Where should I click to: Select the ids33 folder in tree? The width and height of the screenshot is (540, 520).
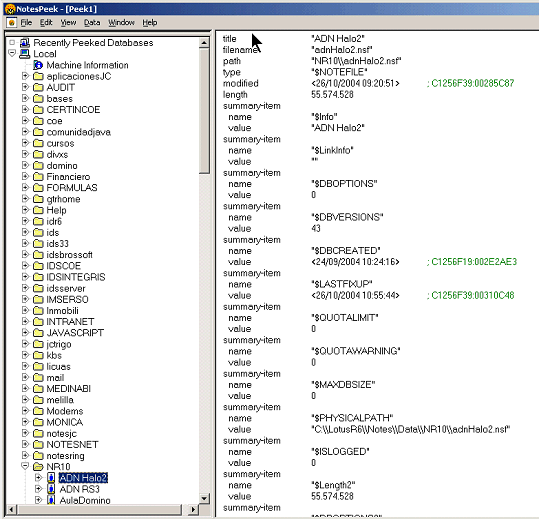[58, 243]
